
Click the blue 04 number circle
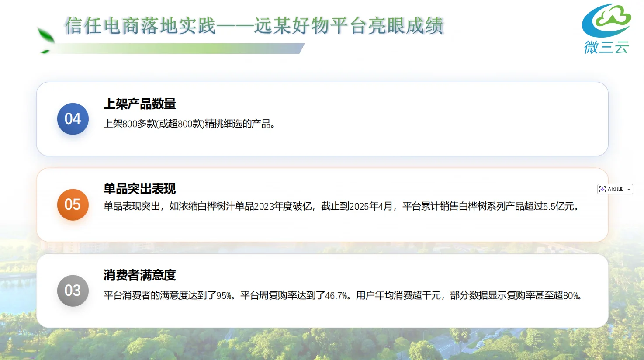73,119
